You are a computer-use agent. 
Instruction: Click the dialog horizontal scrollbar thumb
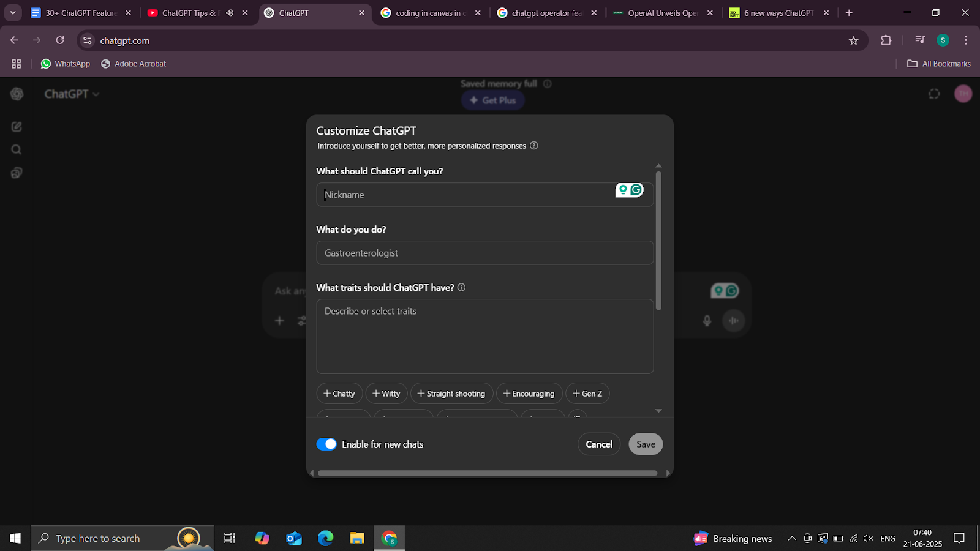point(488,473)
